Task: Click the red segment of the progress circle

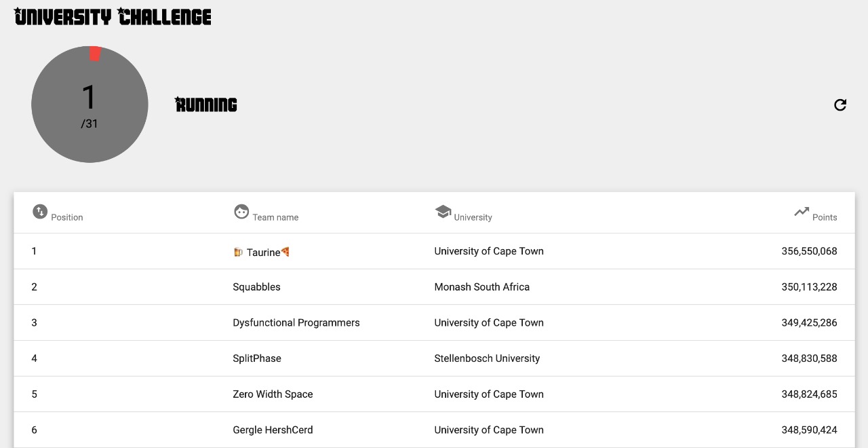Action: 95,54
